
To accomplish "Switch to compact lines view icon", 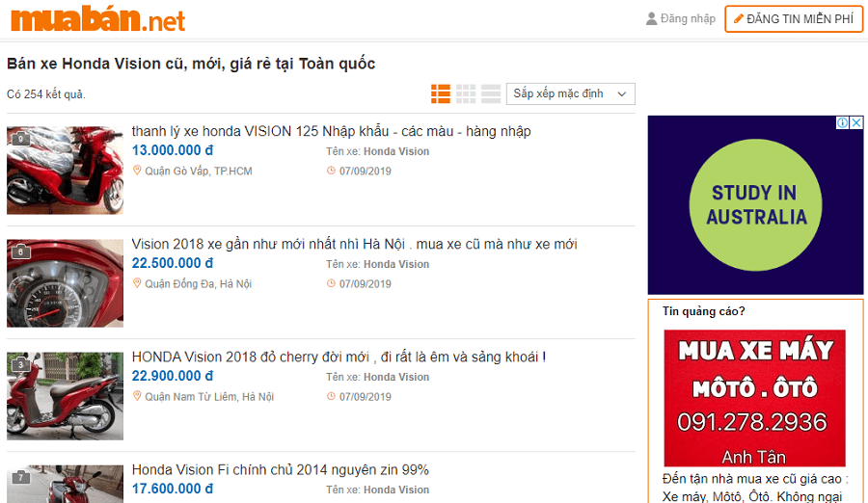I will pos(491,93).
